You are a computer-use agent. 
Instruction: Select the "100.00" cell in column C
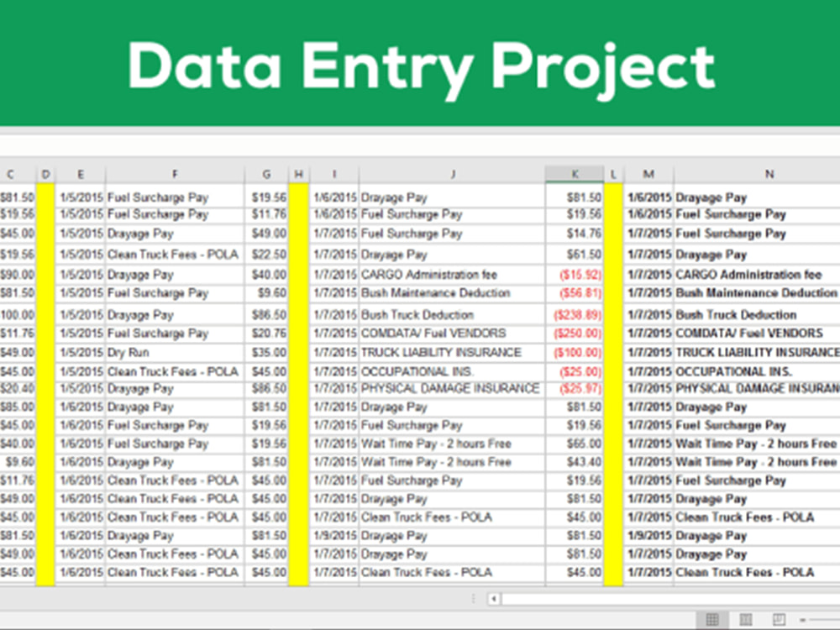[x=18, y=314]
